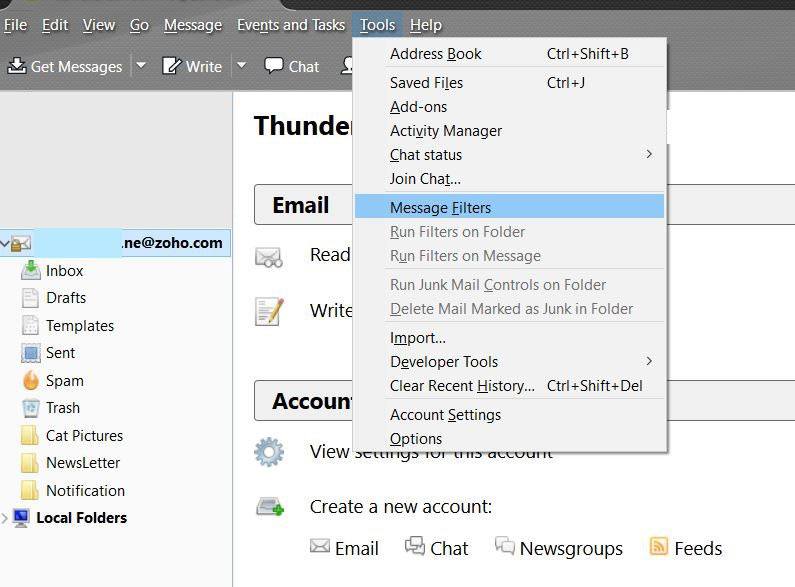The image size is (795, 587).
Task: Open the Write dropdown arrow
Action: pyautogui.click(x=242, y=65)
